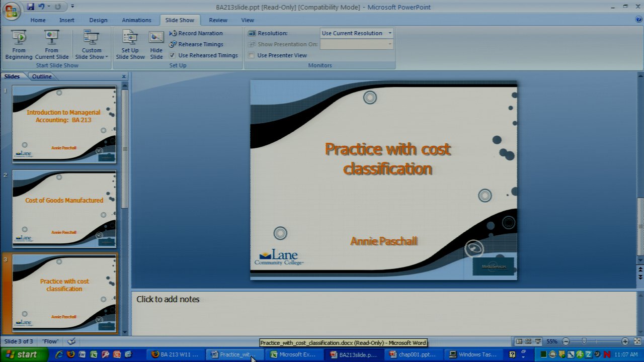Click the Office button logo
This screenshot has height=362, width=644.
(11, 11)
